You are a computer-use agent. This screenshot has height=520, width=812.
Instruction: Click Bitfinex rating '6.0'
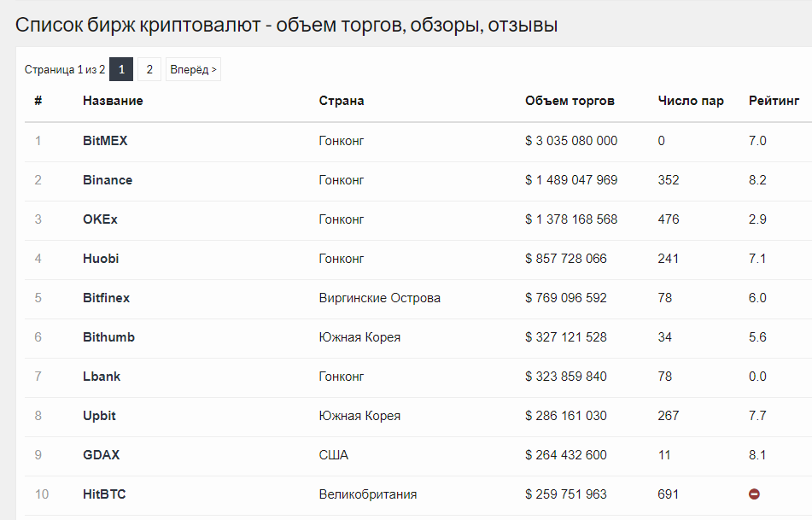click(757, 298)
